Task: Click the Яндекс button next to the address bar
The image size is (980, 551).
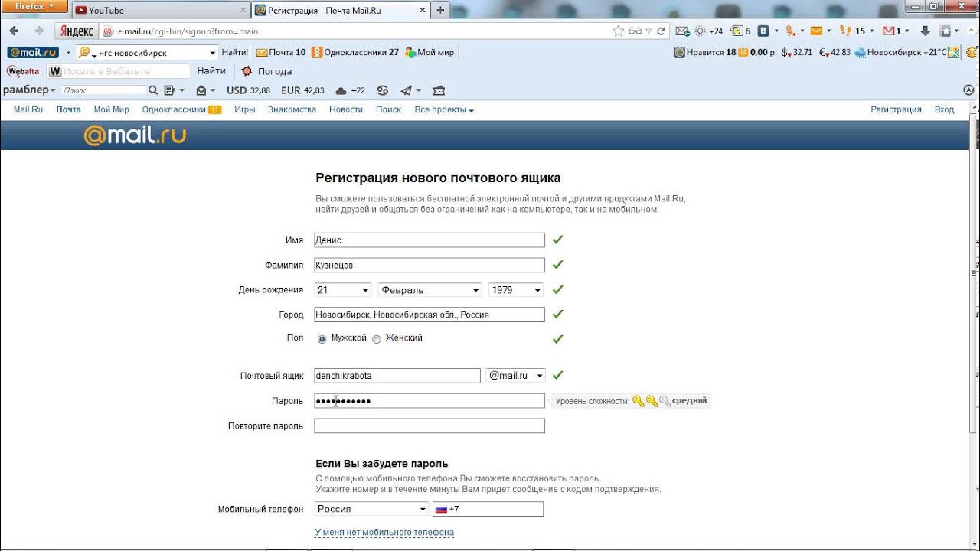Action: [x=75, y=31]
